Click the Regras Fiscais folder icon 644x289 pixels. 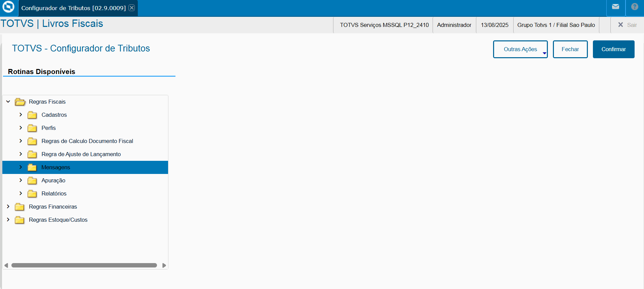pos(20,102)
